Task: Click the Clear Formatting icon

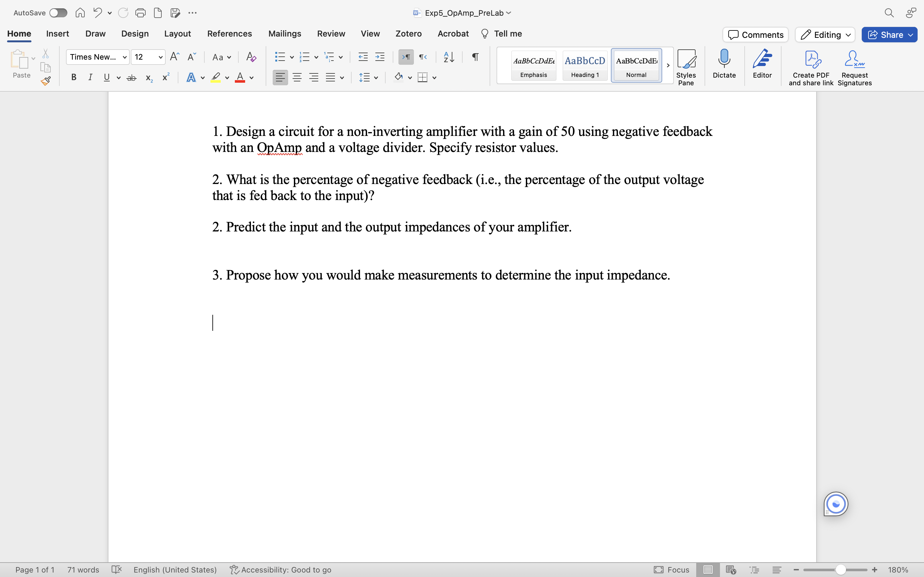Action: 251,57
